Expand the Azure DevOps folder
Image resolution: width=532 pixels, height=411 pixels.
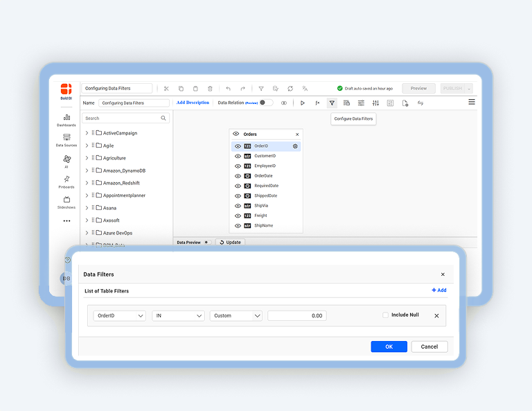click(x=87, y=233)
